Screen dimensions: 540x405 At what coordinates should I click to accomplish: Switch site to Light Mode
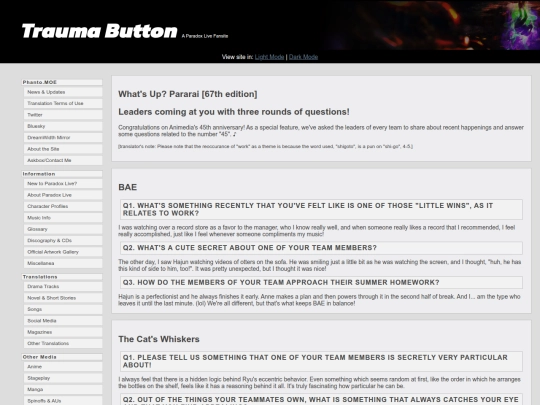(269, 57)
